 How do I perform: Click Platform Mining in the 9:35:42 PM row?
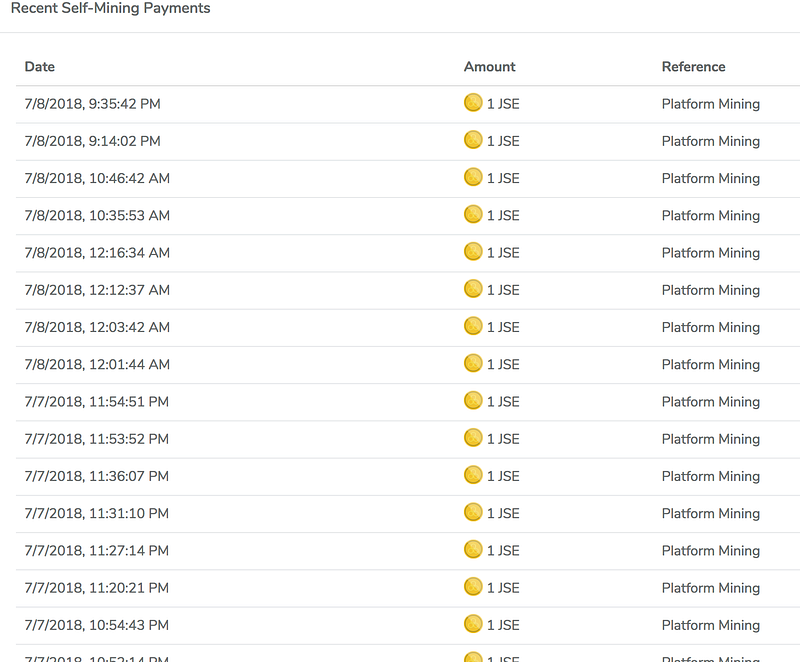(711, 104)
